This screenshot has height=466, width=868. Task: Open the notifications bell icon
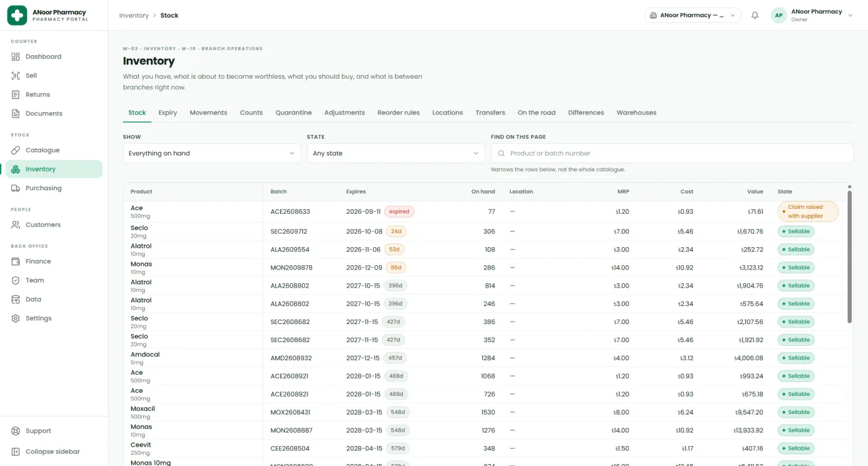(x=755, y=15)
